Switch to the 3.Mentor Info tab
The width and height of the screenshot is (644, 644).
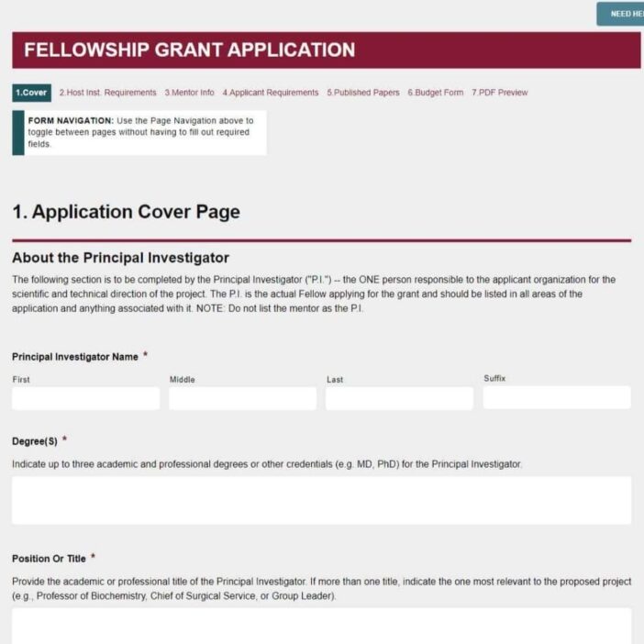pyautogui.click(x=189, y=93)
